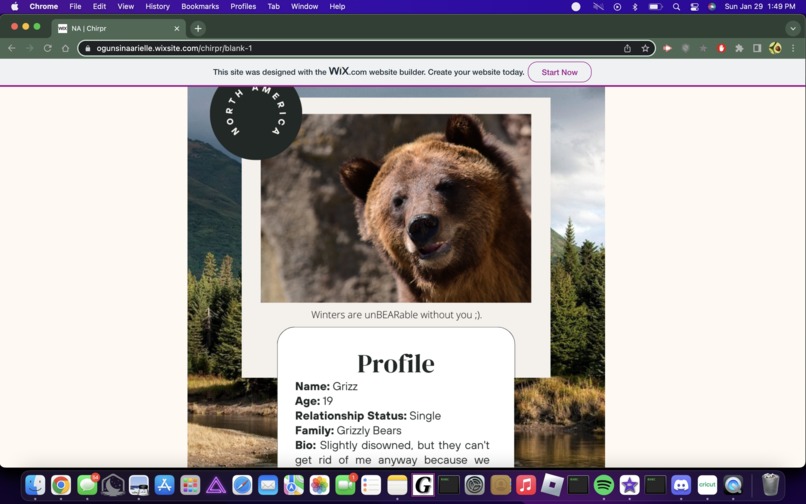Click the 'Age: 19' line
Viewport: 806px width, 504px height.
point(314,401)
